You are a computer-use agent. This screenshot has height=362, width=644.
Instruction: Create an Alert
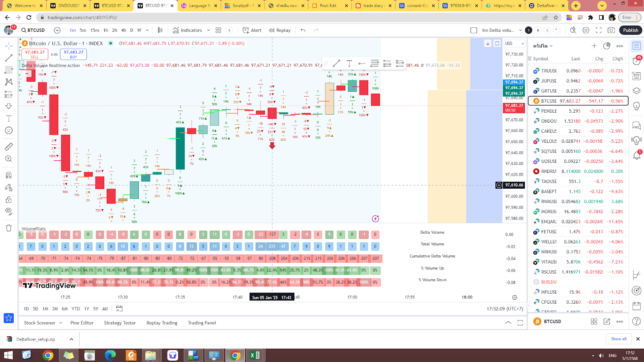(252, 30)
